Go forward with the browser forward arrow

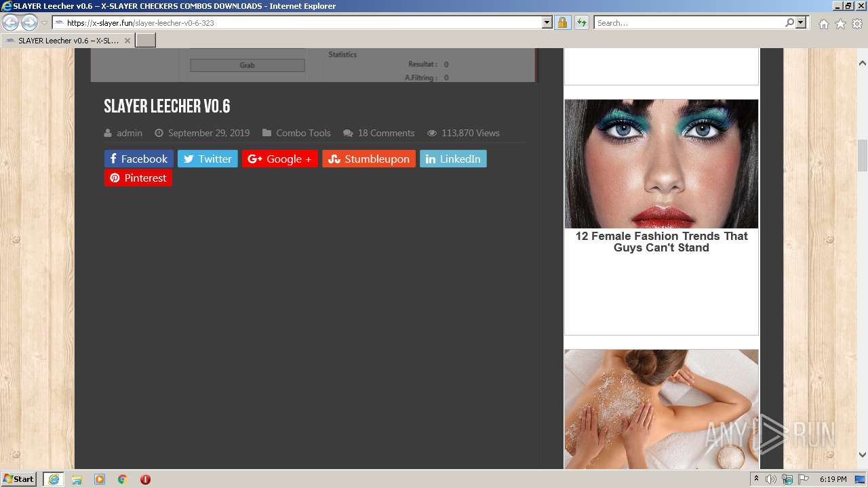pos(29,23)
